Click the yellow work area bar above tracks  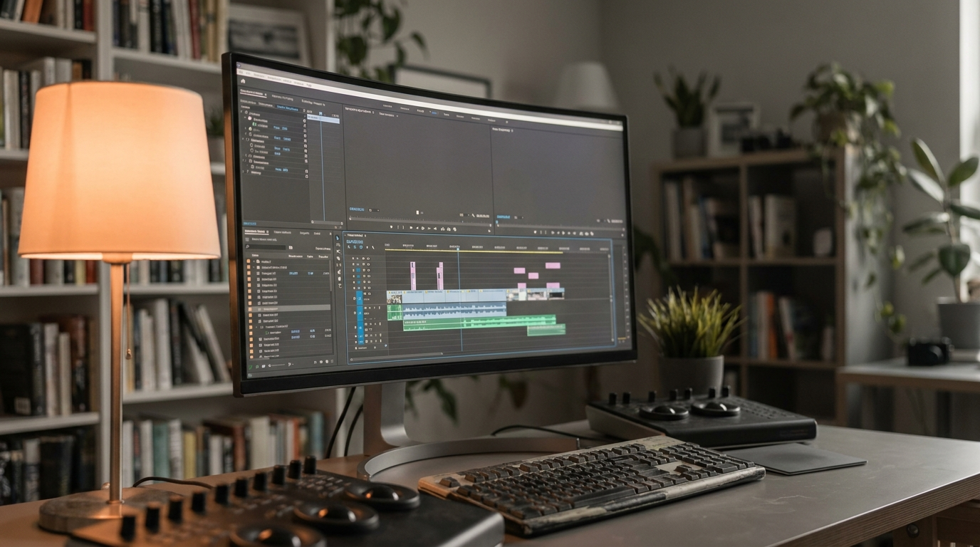[x=474, y=251]
